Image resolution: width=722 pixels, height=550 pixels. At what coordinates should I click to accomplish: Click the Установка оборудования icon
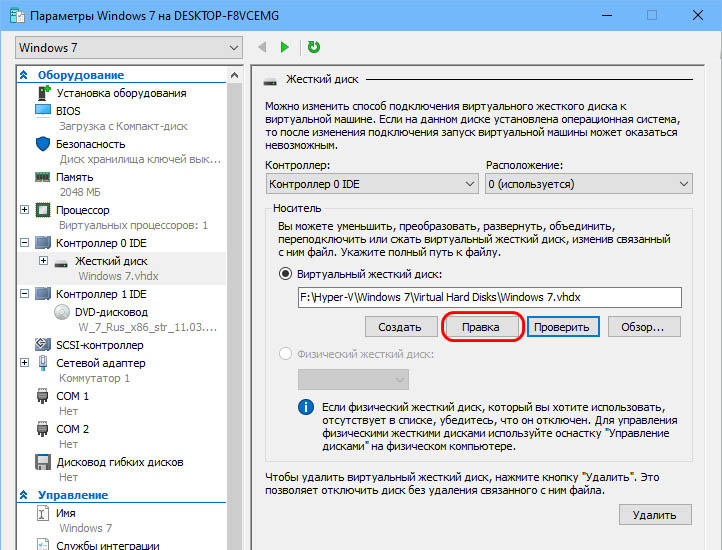(x=43, y=93)
